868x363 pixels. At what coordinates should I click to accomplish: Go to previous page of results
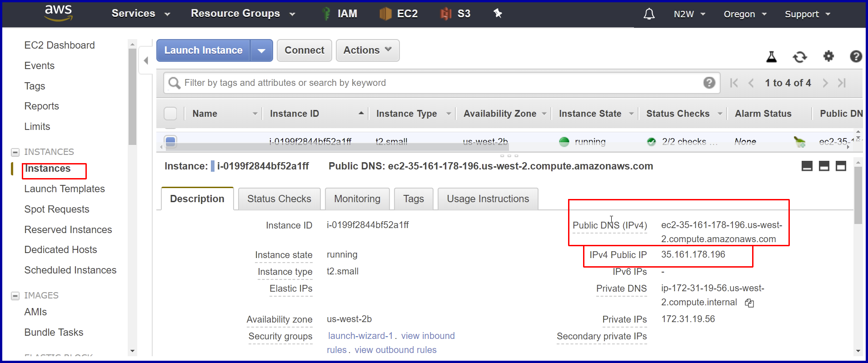[751, 83]
